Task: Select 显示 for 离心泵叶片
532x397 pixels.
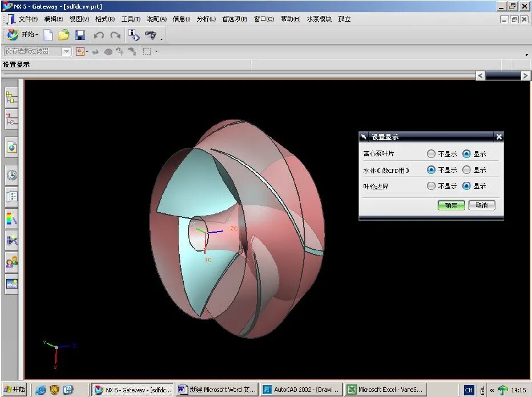Action: pyautogui.click(x=466, y=154)
